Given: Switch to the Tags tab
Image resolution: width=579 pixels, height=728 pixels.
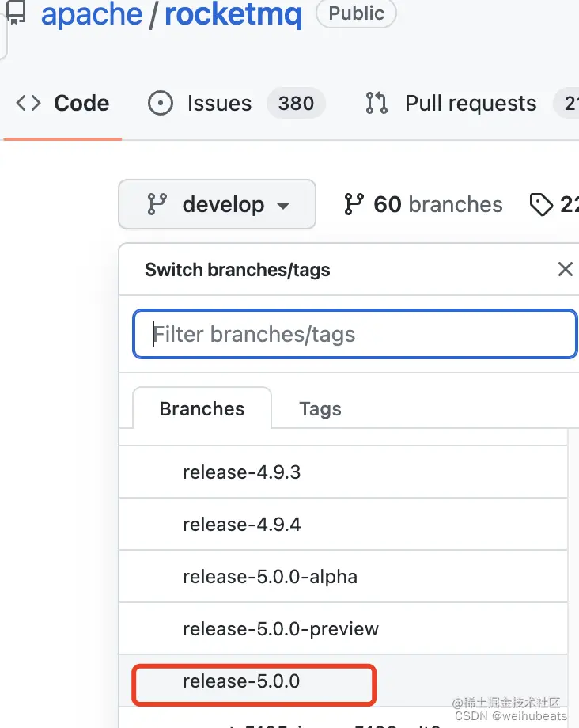Looking at the screenshot, I should [x=320, y=408].
